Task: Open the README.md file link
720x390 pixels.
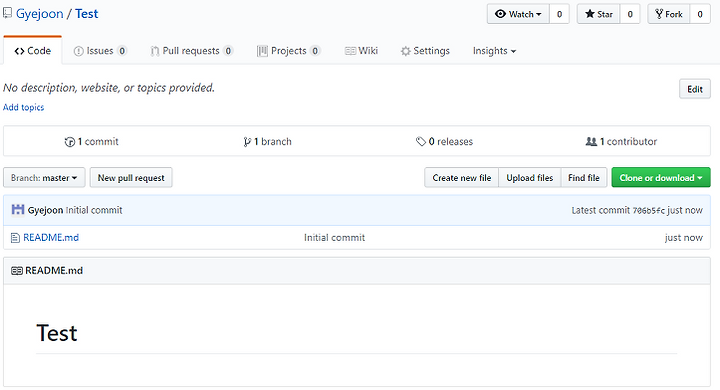Action: (51, 237)
